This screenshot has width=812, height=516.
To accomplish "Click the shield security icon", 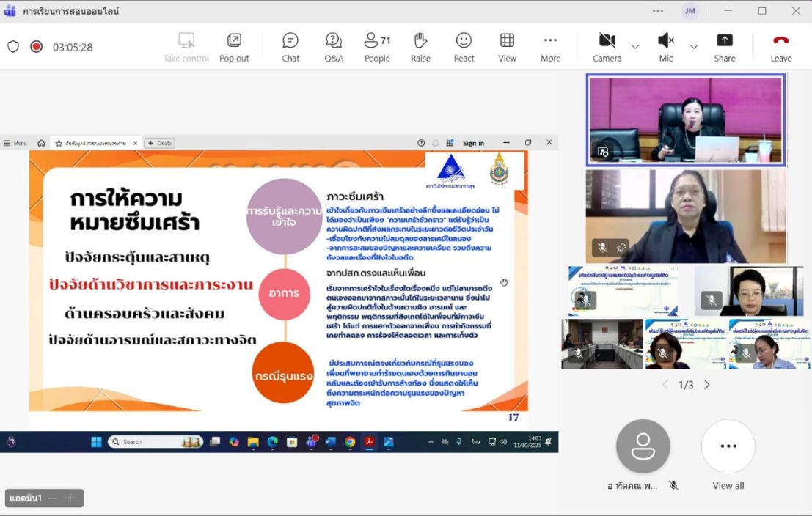I will click(13, 47).
